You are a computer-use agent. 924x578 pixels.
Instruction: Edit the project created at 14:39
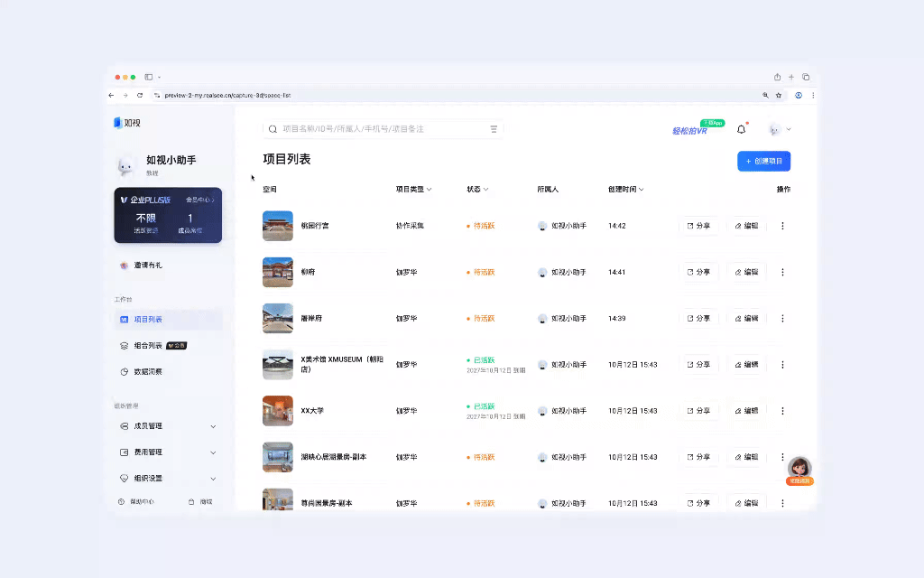click(746, 319)
